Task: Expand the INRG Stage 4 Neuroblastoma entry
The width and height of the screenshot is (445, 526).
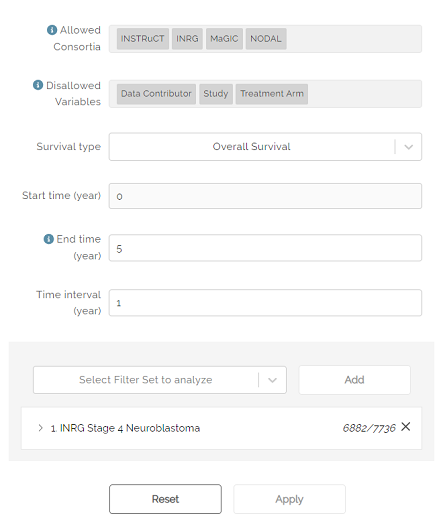Action: (41, 428)
